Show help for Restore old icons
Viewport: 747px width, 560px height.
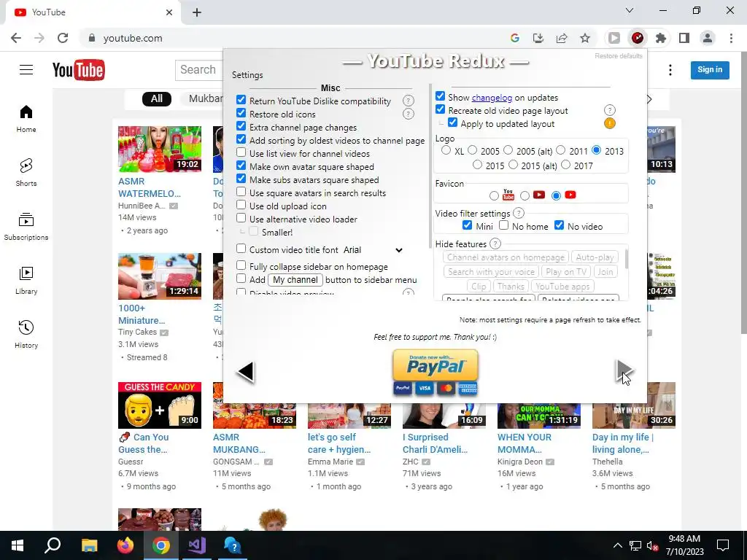(x=409, y=114)
